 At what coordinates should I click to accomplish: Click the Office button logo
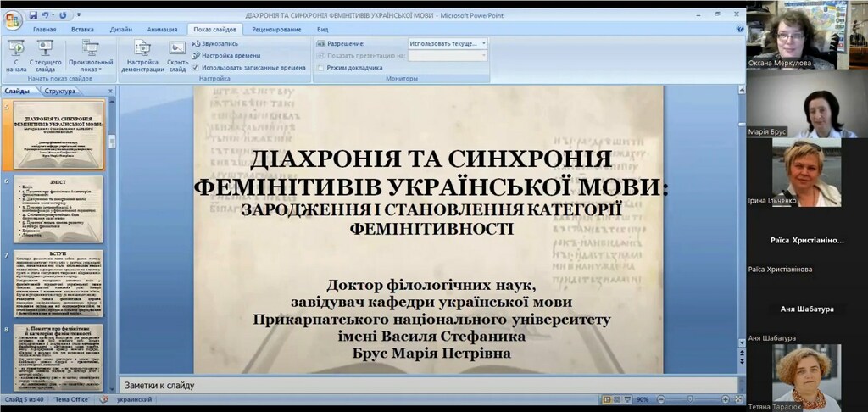tap(13, 19)
